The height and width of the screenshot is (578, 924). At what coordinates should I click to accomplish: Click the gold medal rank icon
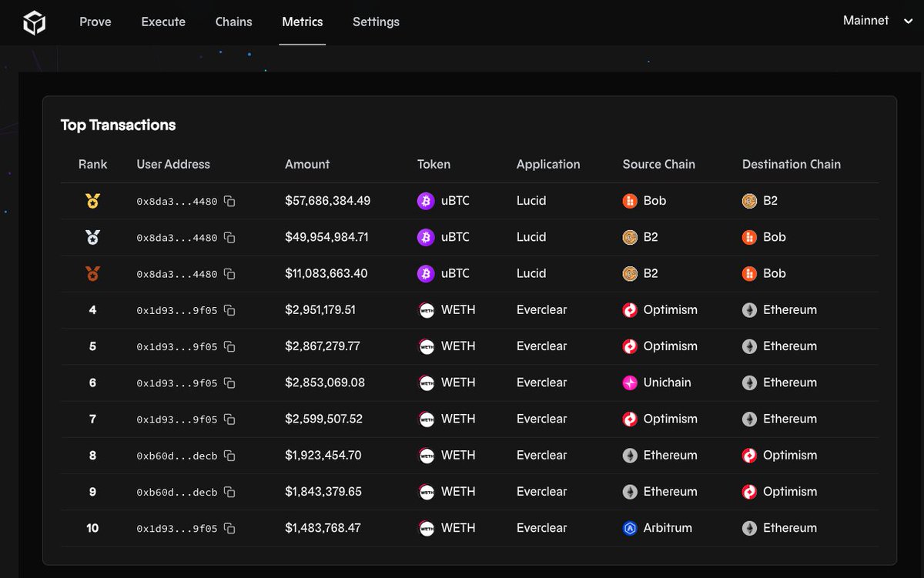point(92,202)
